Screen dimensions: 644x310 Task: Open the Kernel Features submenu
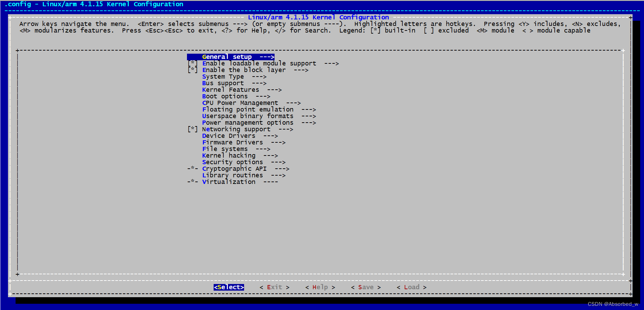(242, 90)
